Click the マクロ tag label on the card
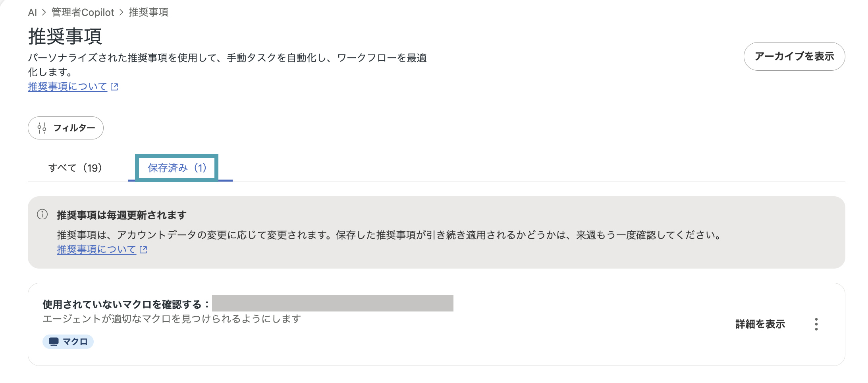 click(x=75, y=342)
